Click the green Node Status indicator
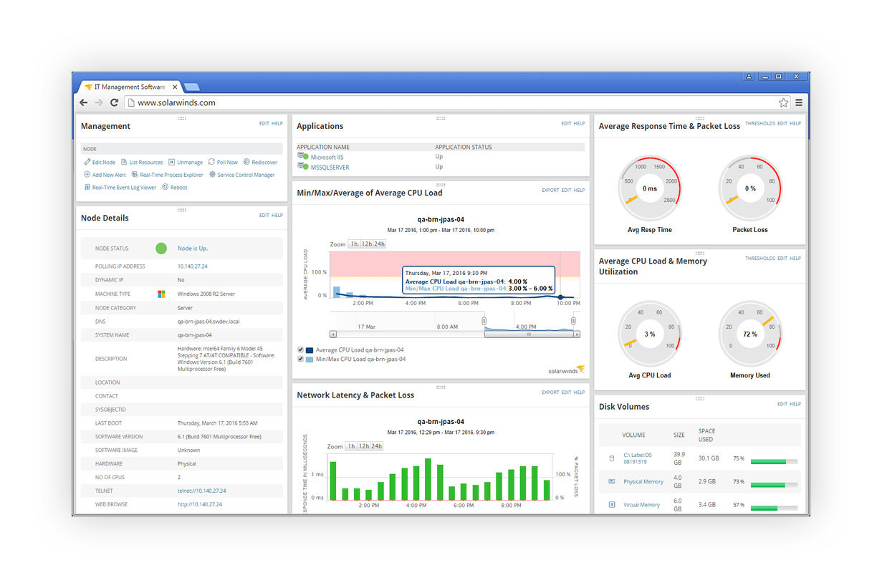882x588 pixels. (161, 249)
